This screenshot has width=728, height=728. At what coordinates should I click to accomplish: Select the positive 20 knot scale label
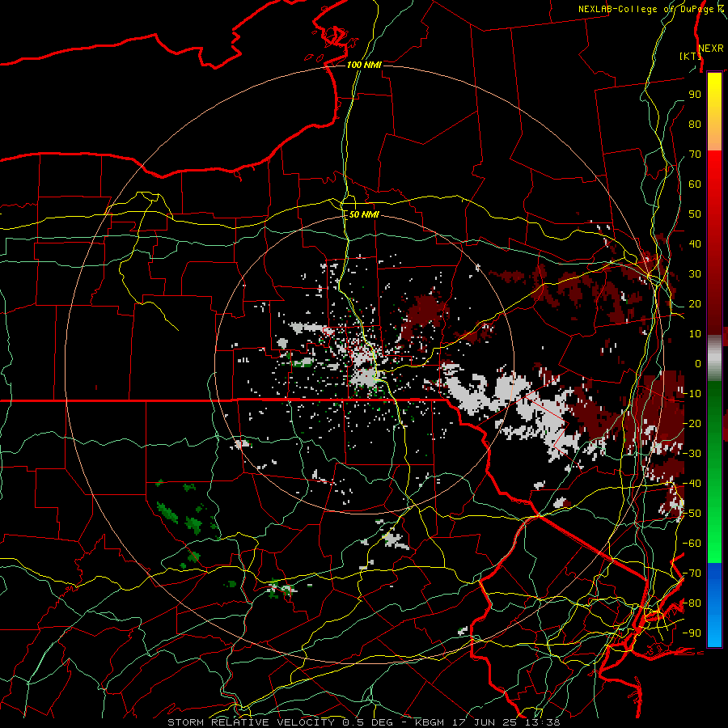(695, 303)
